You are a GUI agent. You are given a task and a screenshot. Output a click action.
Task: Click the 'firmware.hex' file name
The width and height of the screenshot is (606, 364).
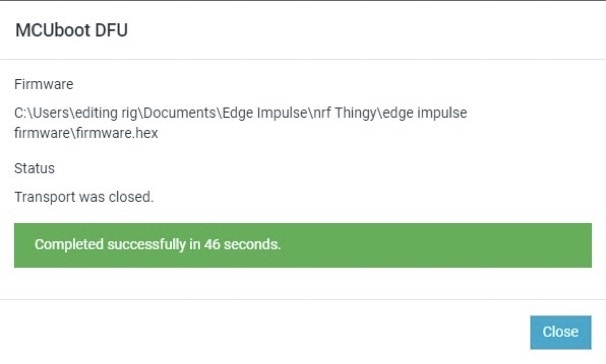pyautogui.click(x=117, y=133)
